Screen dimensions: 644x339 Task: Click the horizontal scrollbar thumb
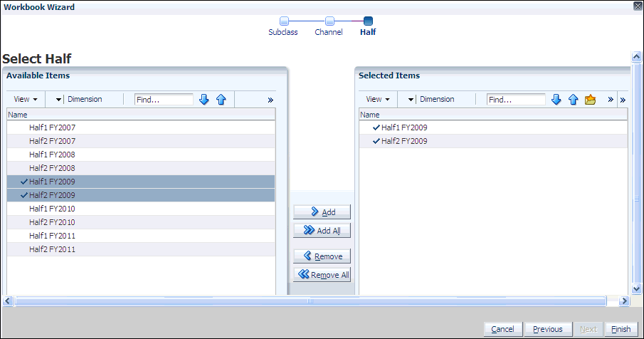pyautogui.click(x=310, y=301)
